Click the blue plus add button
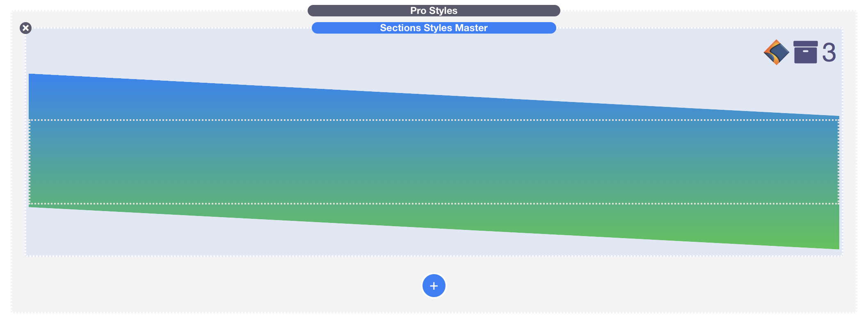This screenshot has height=327, width=868. [x=434, y=286]
